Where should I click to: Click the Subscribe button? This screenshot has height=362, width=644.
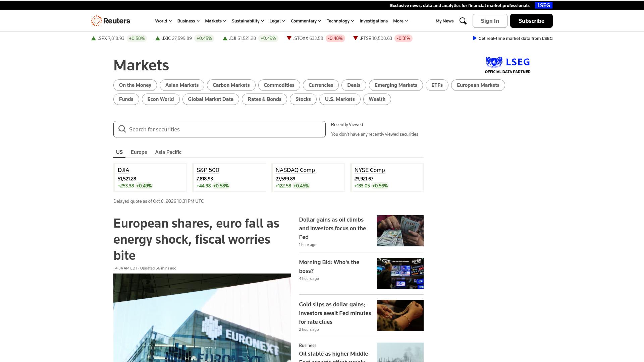click(531, 21)
